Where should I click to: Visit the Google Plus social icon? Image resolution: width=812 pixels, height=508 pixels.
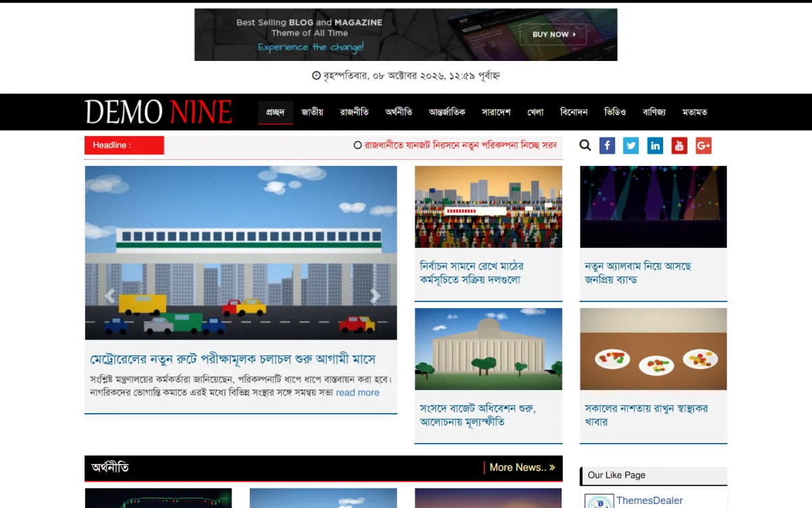coord(704,146)
